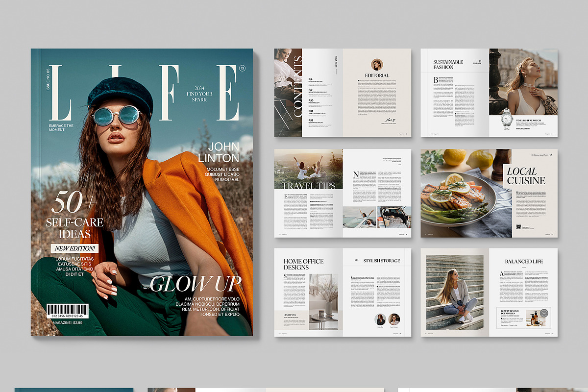Click the NEW EDITION! label on cover
The image size is (588, 392).
point(75,248)
